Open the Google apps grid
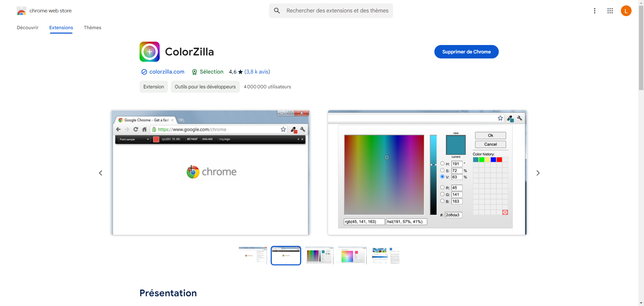The width and height of the screenshot is (644, 306). tap(610, 11)
